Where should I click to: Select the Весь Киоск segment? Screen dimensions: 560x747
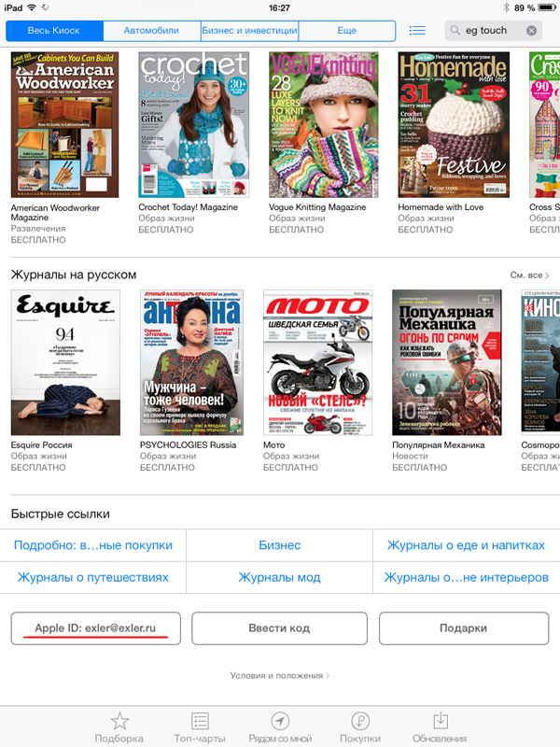(53, 31)
